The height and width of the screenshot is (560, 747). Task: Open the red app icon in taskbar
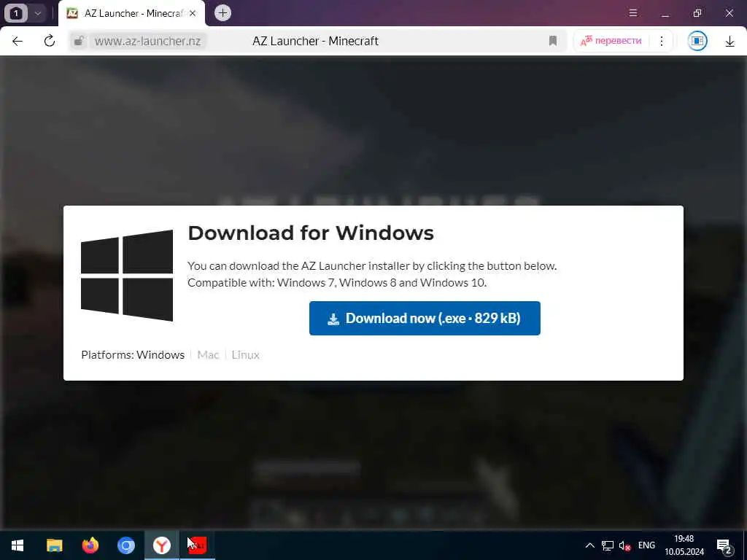(198, 545)
